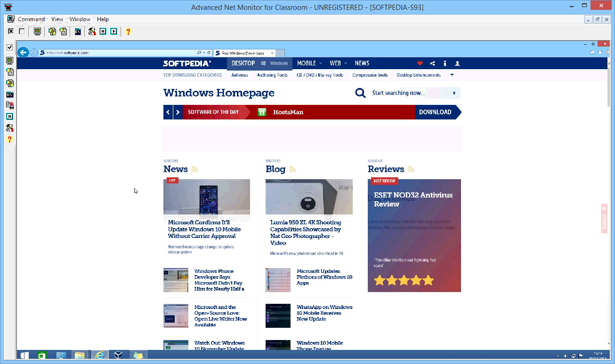Click the C:\ command prompt icon in the left sidebar
The width and height of the screenshot is (615, 364).
pyautogui.click(x=9, y=95)
